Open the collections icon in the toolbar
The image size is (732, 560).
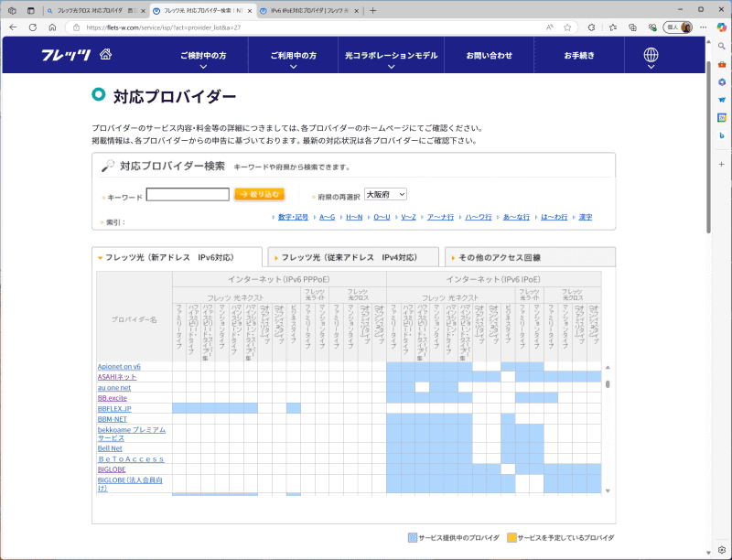[632, 27]
